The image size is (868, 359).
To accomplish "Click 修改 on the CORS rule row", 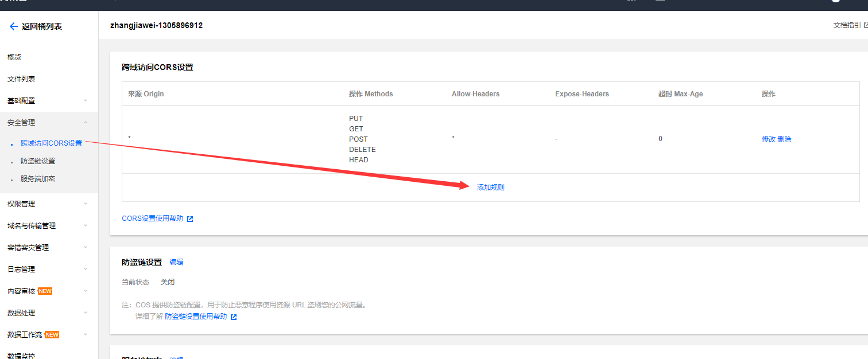I will click(x=769, y=139).
